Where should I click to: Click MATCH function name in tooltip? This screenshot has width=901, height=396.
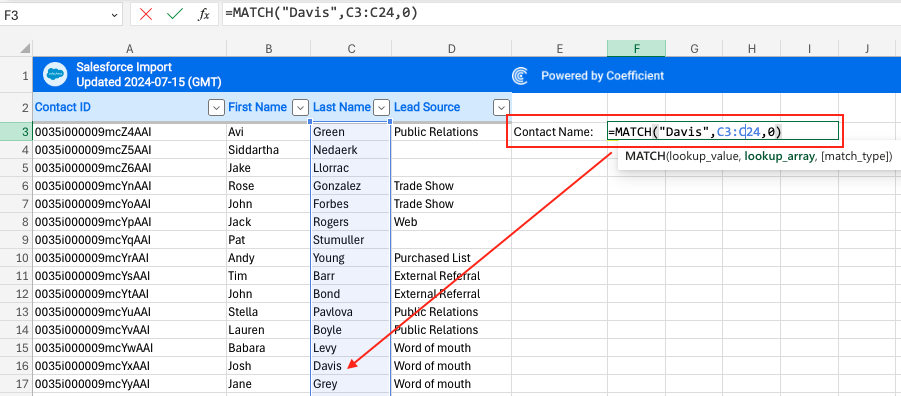tap(645, 156)
